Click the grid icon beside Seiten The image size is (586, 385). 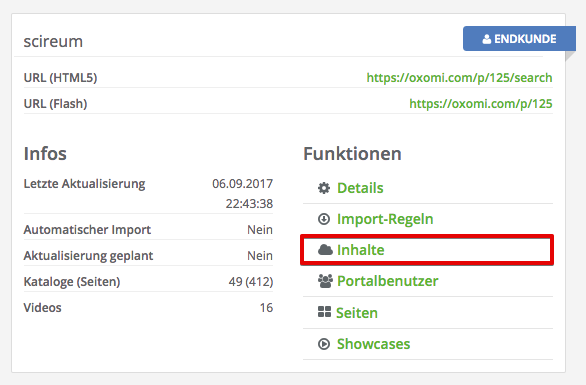click(324, 312)
